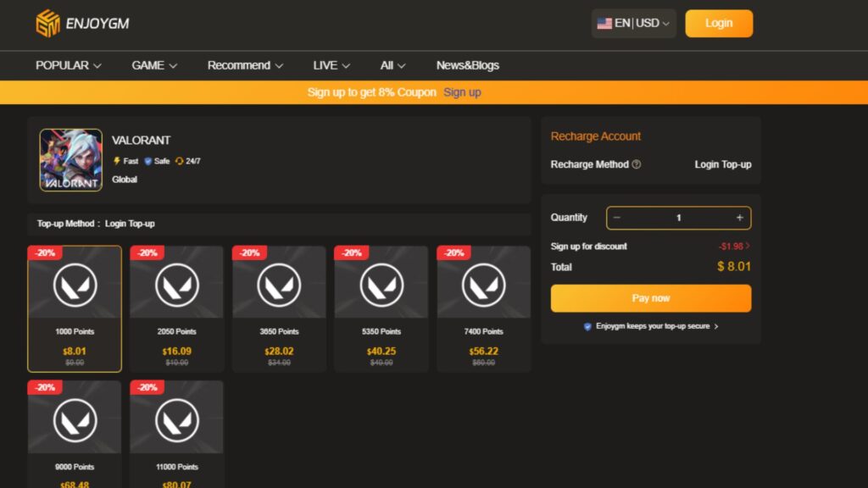Open the LIVE menu

coord(331,65)
